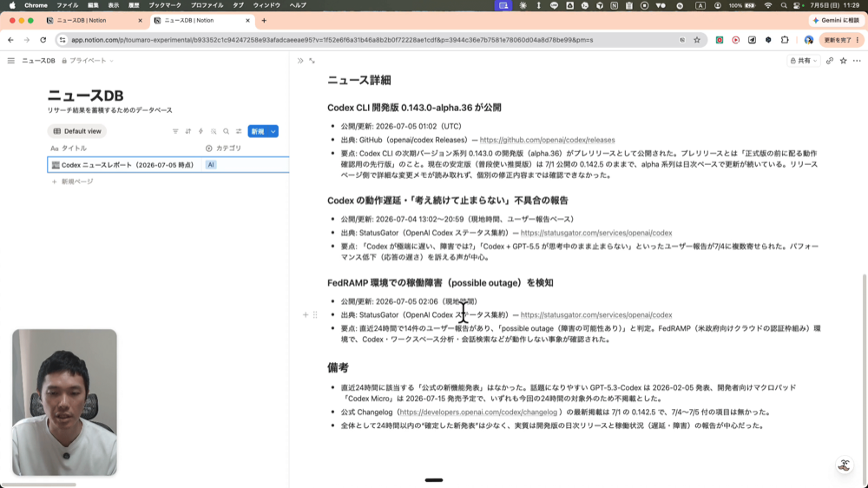Open developers.openai.com codex changelog link
The height and width of the screenshot is (488, 868).
tap(478, 412)
